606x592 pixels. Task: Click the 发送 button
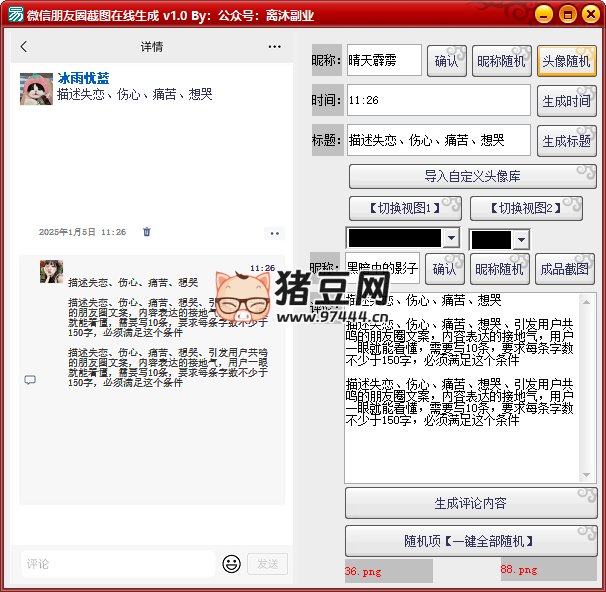[x=267, y=564]
